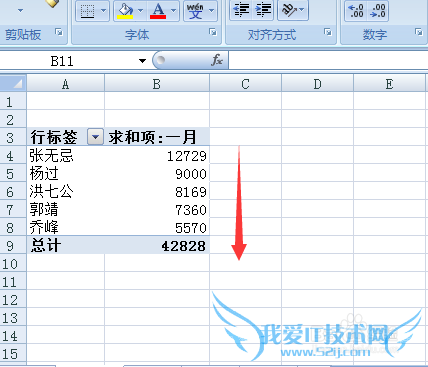Open the 剪贴板 dialog launcher
Viewport: 428px width, 367px height.
[x=59, y=32]
